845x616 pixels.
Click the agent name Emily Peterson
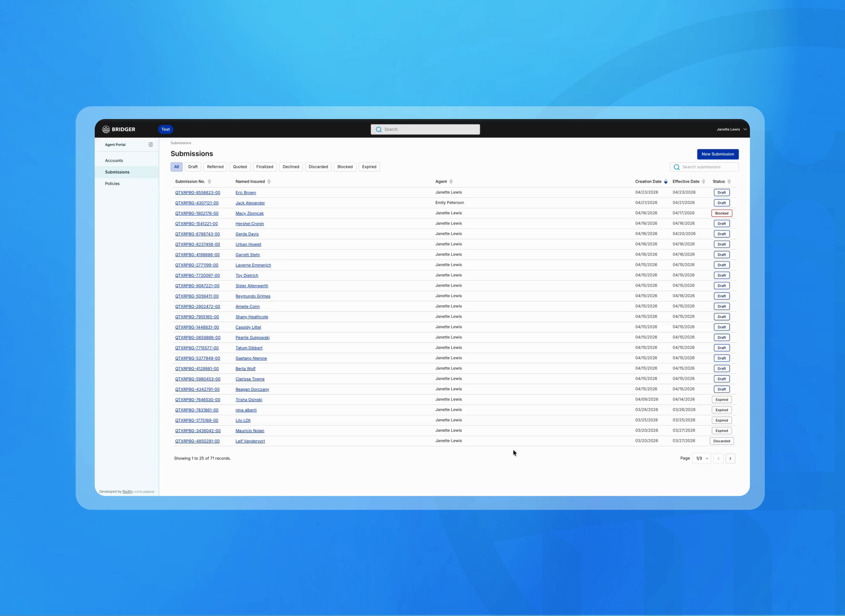[x=450, y=203]
